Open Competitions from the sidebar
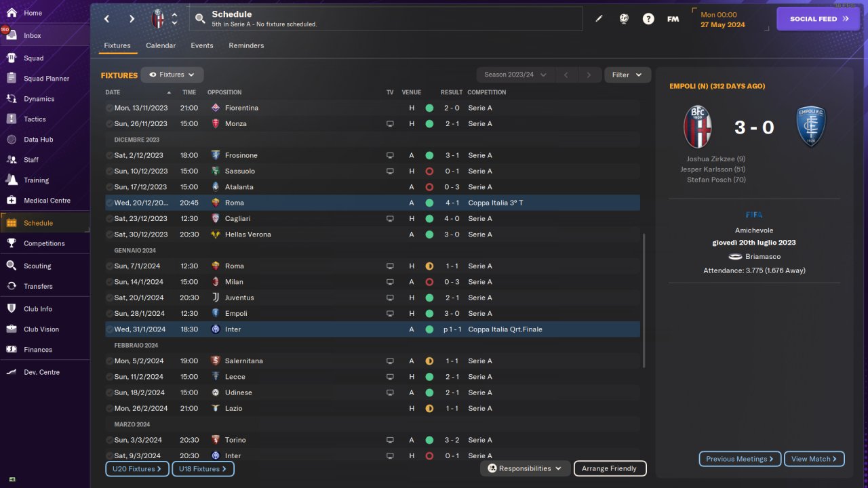 pyautogui.click(x=45, y=243)
